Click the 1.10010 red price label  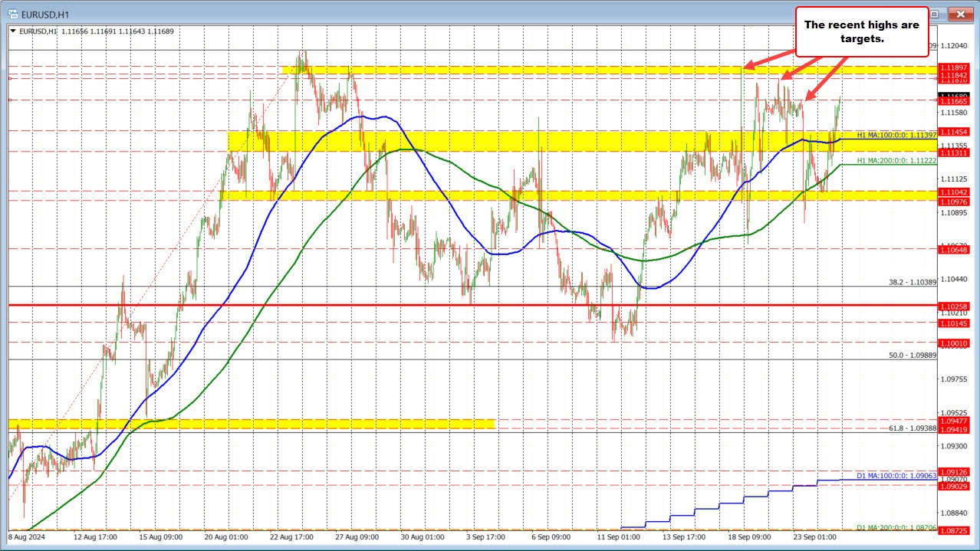[953, 343]
